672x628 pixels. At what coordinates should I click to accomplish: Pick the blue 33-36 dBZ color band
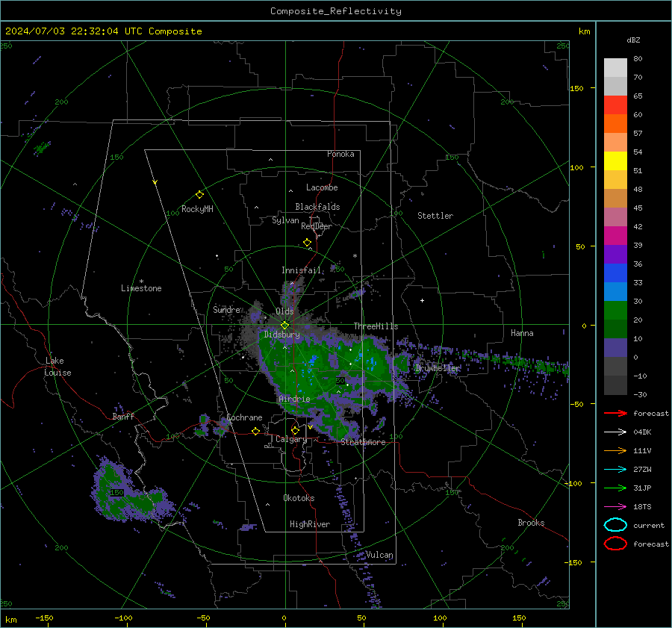615,273
